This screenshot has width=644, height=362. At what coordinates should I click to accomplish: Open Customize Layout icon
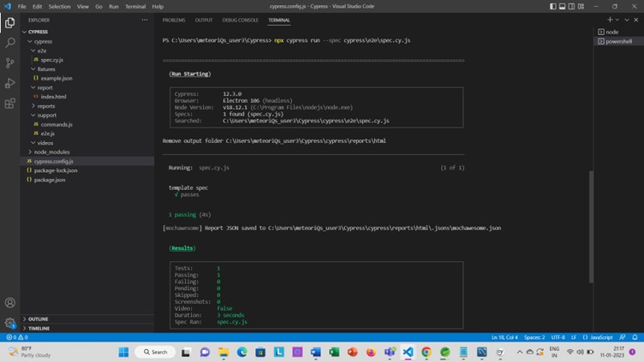581,6
